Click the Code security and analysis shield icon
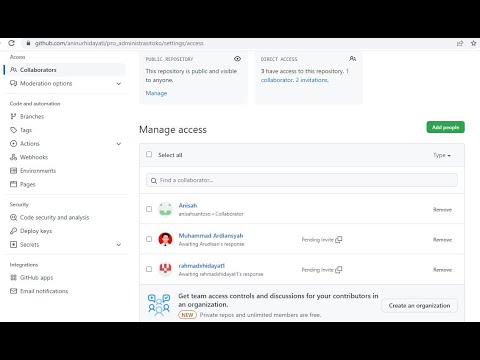This screenshot has height=360, width=480. (13, 217)
